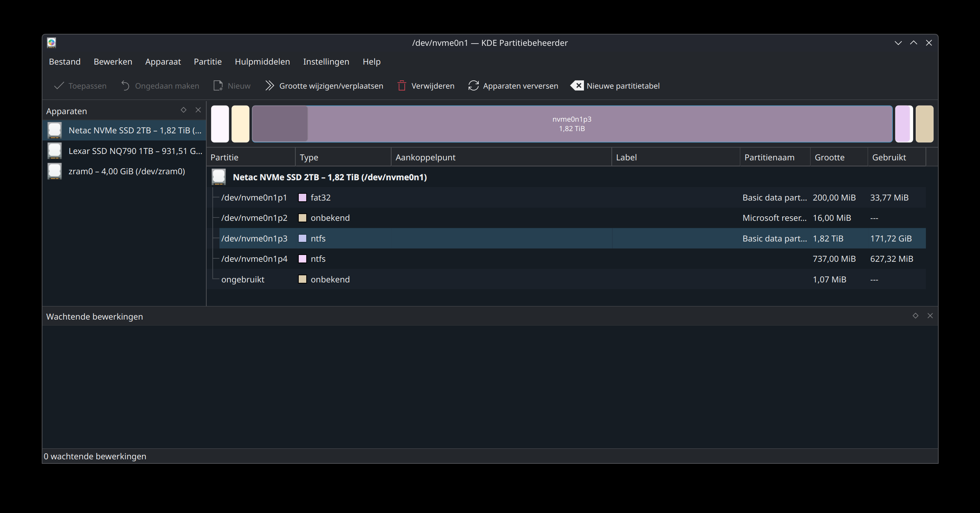Click Nieuwe partitietabel icon
The width and height of the screenshot is (980, 513).
(x=577, y=86)
